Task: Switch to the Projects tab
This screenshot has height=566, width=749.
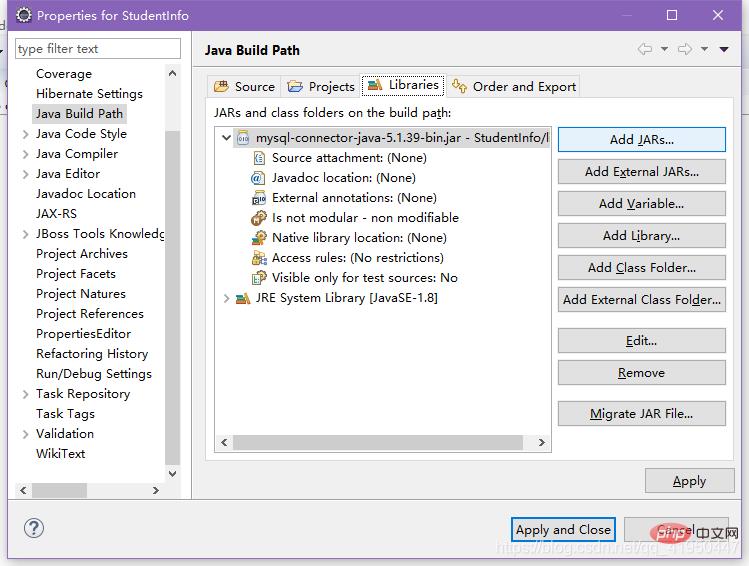Action: 321,86
